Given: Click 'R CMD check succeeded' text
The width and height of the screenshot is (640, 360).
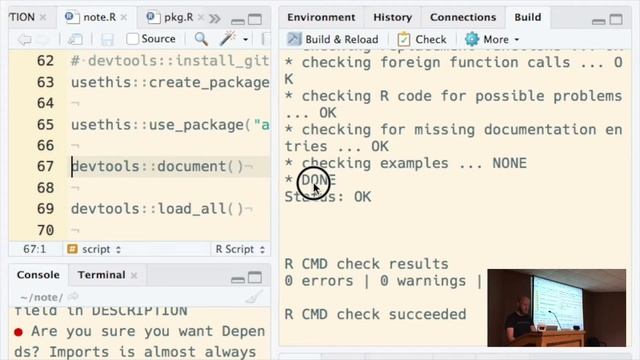Looking at the screenshot, I should [x=375, y=314].
